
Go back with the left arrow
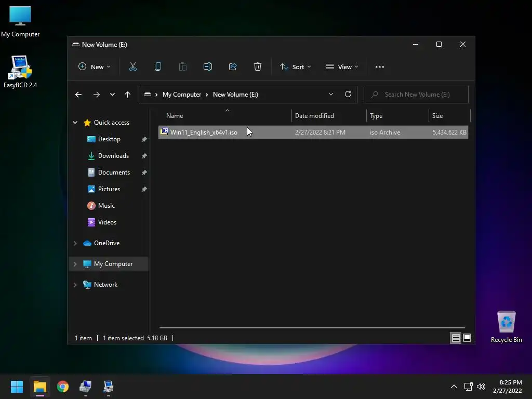(78, 95)
